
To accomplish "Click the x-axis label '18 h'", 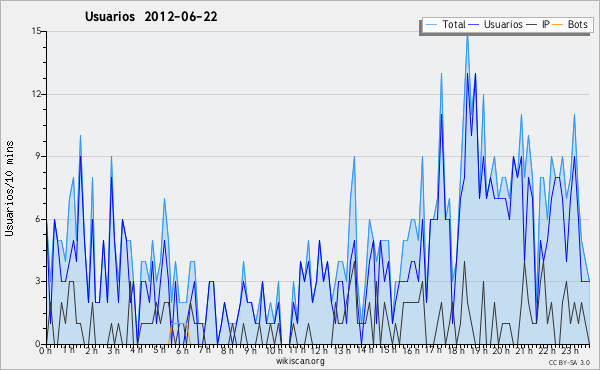I will click(456, 350).
